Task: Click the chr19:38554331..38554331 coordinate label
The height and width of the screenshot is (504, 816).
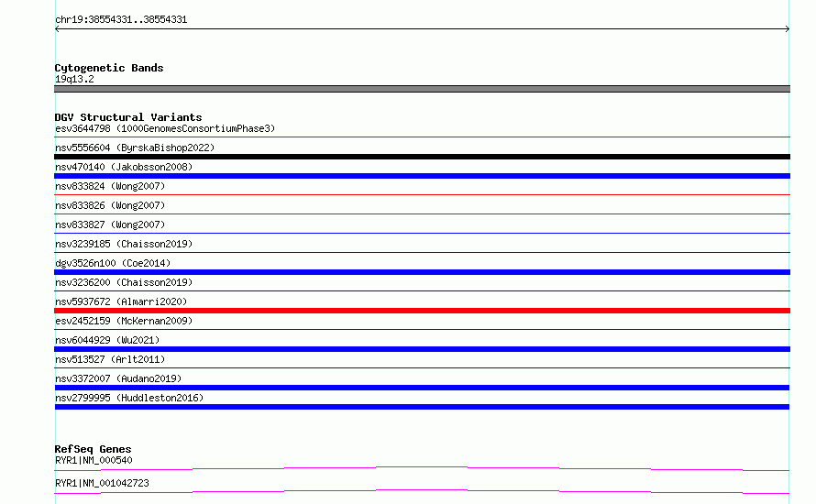Action: click(x=121, y=20)
